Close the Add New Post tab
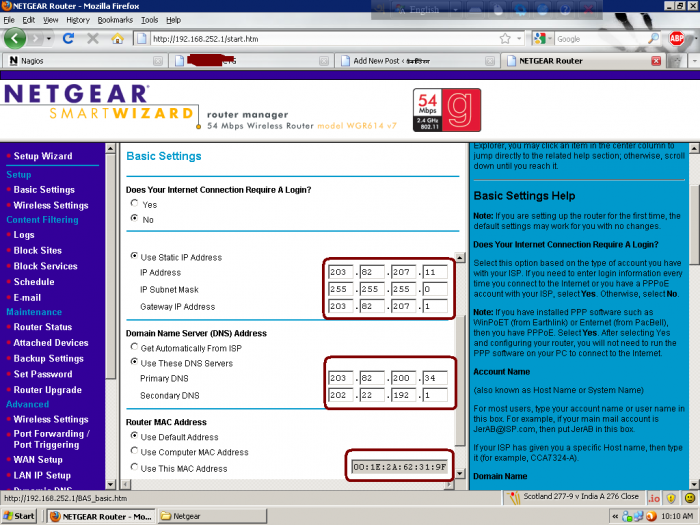 (490, 61)
